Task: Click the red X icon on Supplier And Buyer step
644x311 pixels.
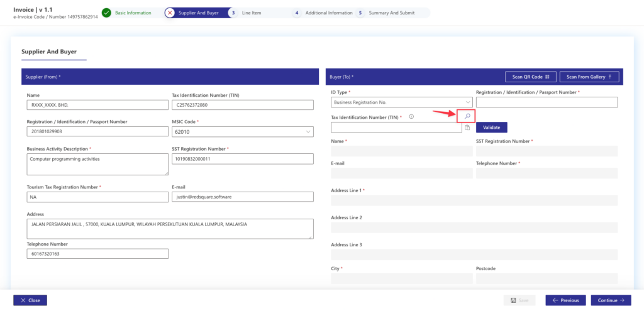Action: click(x=170, y=13)
